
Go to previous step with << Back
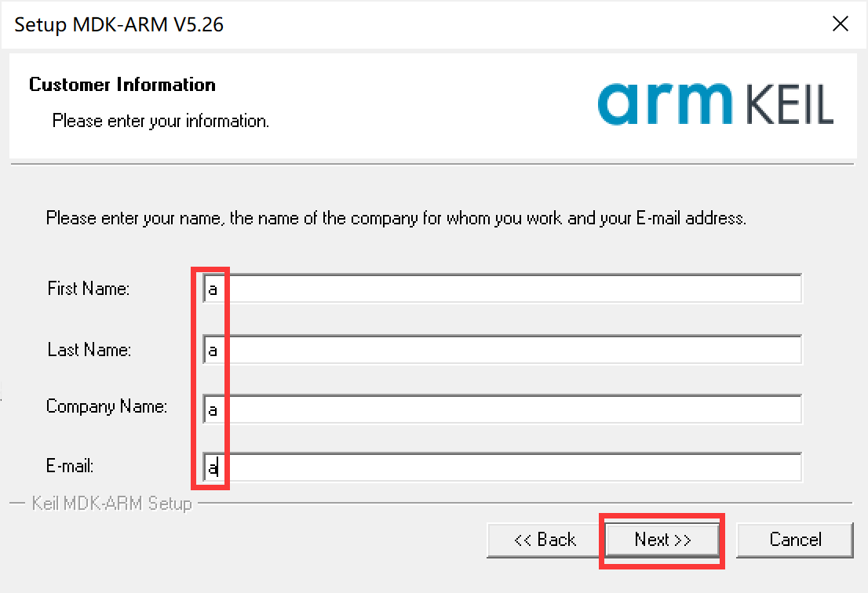pyautogui.click(x=545, y=540)
